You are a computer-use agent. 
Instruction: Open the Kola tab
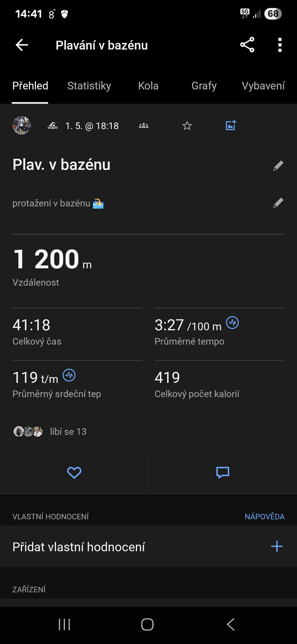click(148, 86)
